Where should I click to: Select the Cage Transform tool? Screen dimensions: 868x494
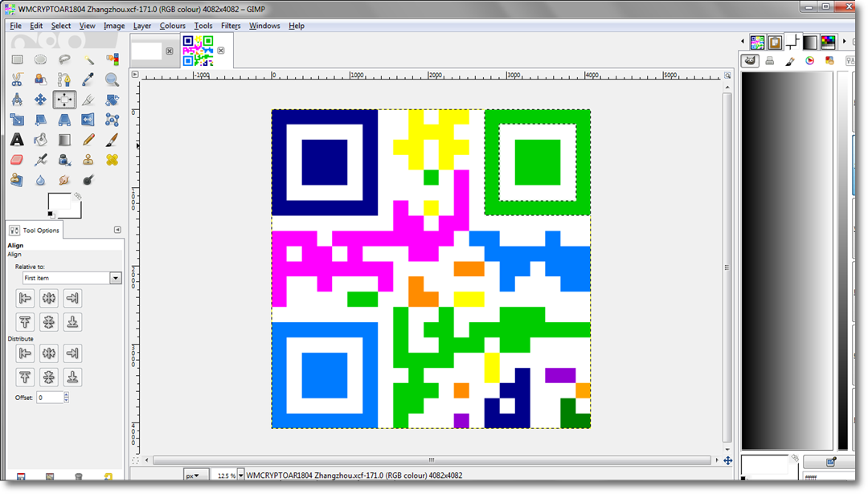[x=112, y=120]
